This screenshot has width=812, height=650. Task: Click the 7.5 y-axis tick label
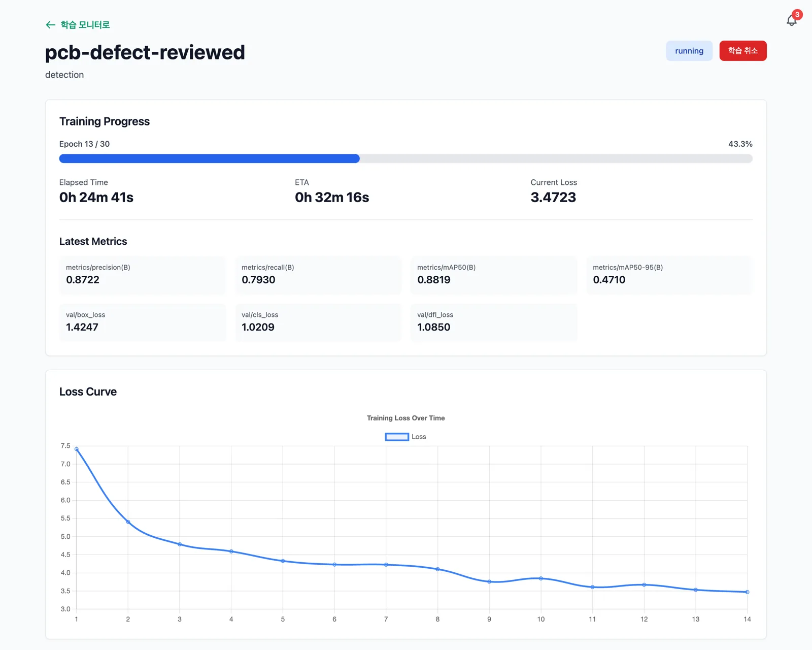65,446
